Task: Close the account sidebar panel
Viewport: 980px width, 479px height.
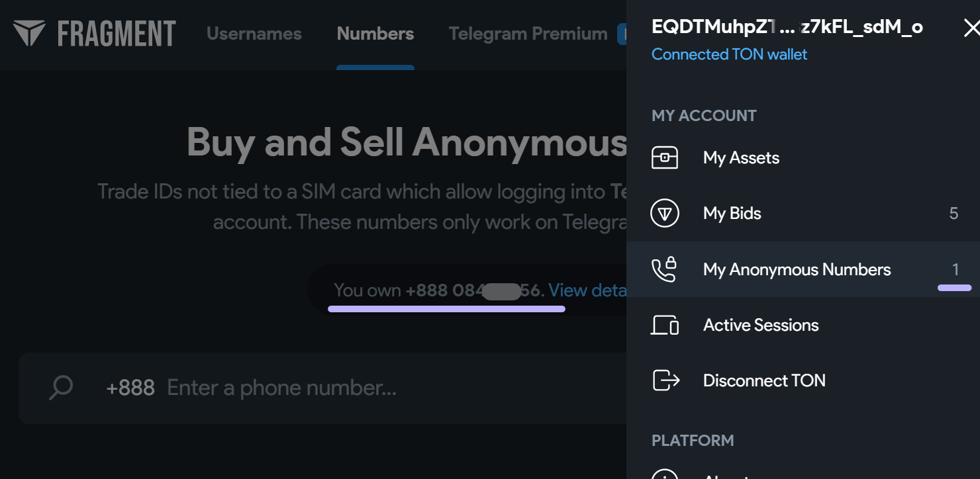Action: click(971, 28)
